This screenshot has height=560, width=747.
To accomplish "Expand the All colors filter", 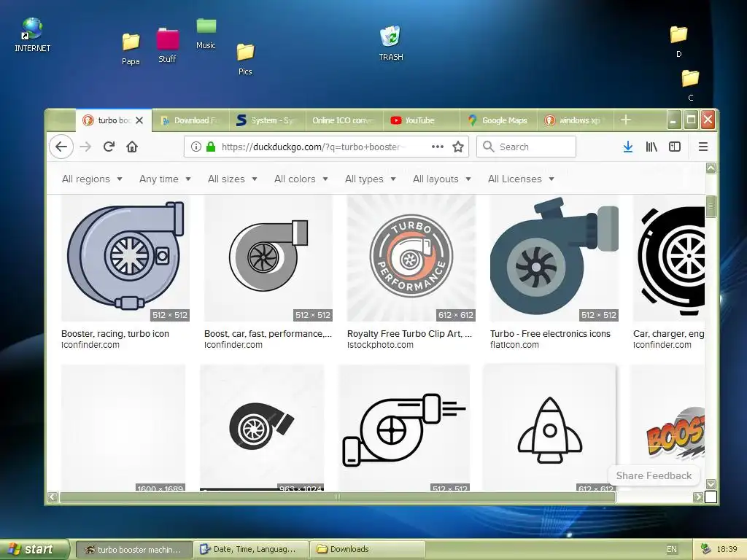I will pos(301,179).
